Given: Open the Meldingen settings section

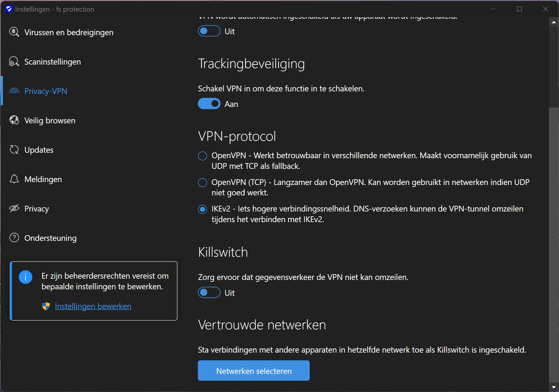Looking at the screenshot, I should pyautogui.click(x=43, y=179).
